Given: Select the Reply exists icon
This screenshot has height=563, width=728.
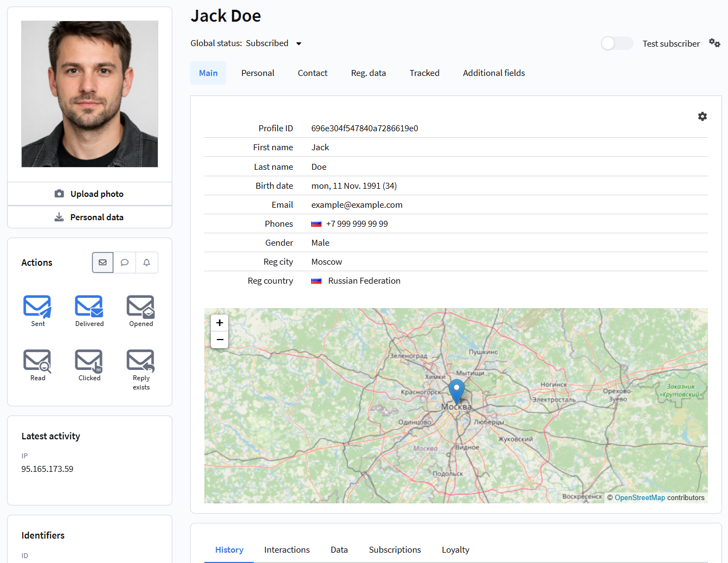Looking at the screenshot, I should pos(140,361).
